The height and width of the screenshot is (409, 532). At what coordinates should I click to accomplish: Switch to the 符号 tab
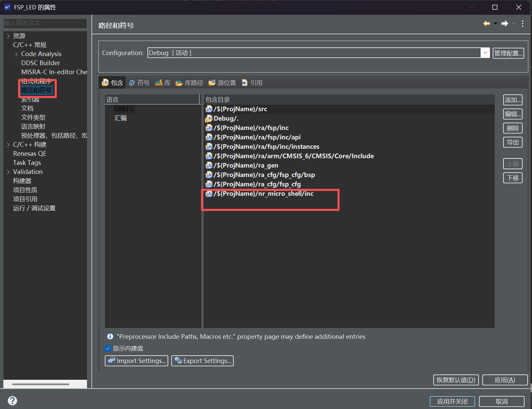coord(139,83)
